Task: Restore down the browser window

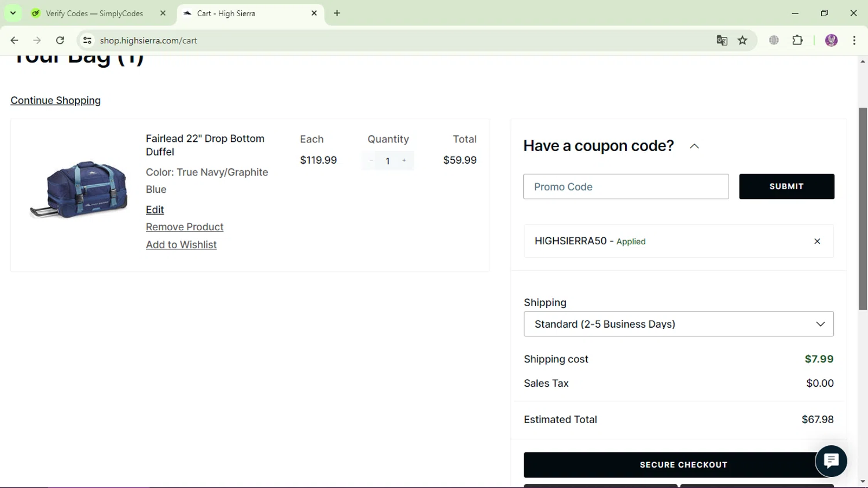Action: click(x=824, y=13)
